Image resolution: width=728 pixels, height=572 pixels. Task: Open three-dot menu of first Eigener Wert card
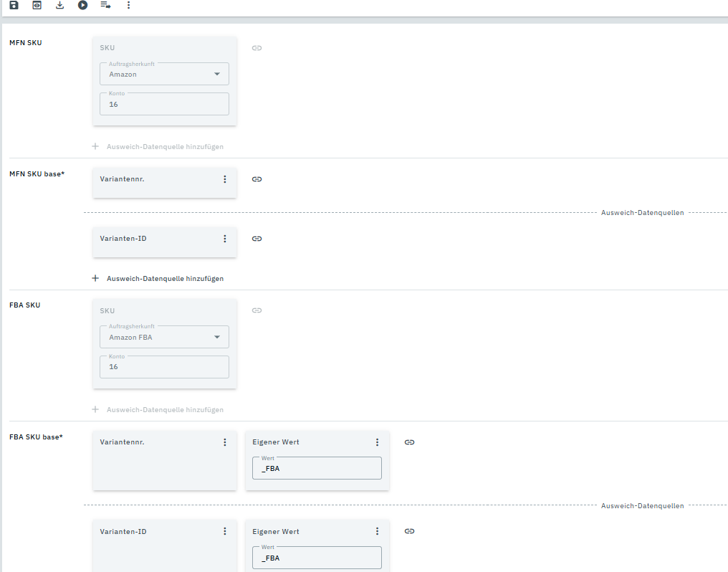coord(377,442)
